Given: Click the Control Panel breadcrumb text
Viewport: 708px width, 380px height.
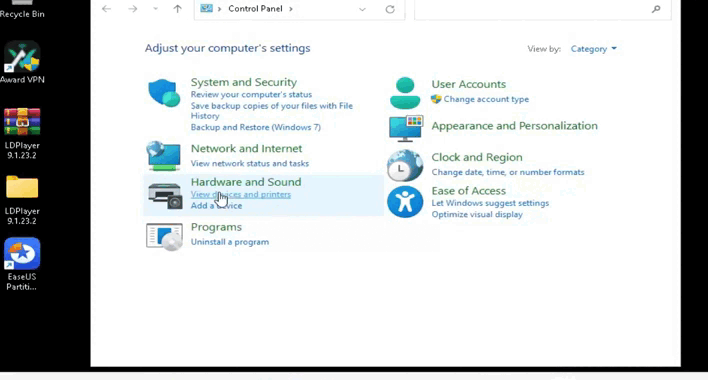Looking at the screenshot, I should [x=255, y=9].
